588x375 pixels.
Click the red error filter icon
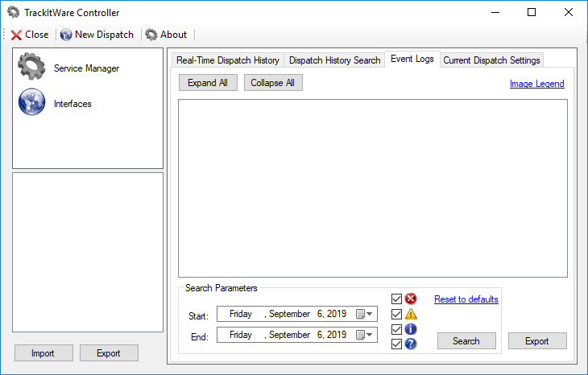click(x=411, y=299)
